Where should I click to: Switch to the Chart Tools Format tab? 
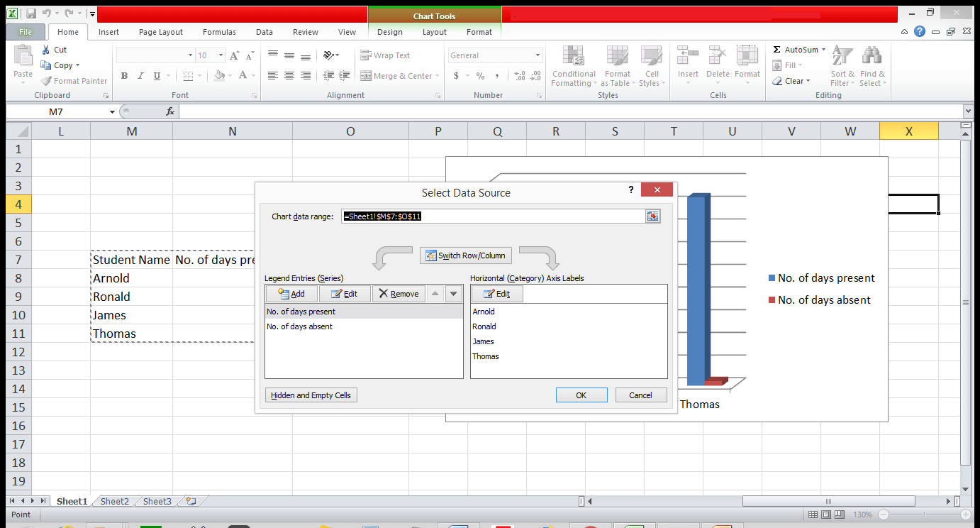tap(479, 32)
